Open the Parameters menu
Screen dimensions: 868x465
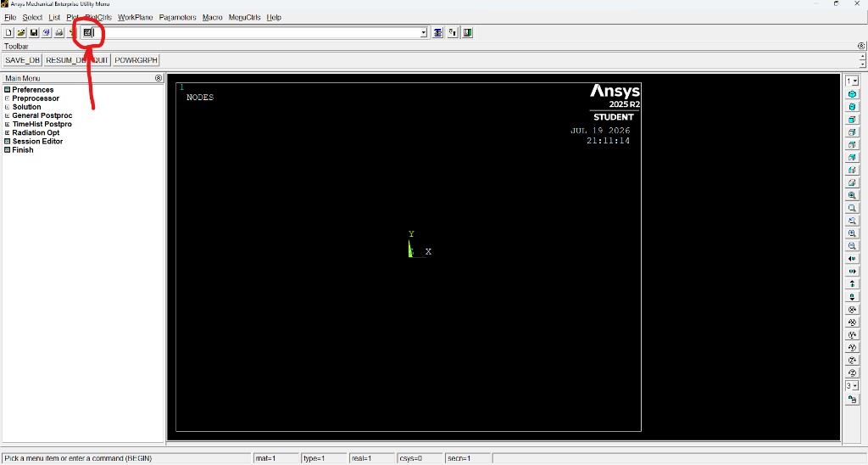tap(178, 17)
